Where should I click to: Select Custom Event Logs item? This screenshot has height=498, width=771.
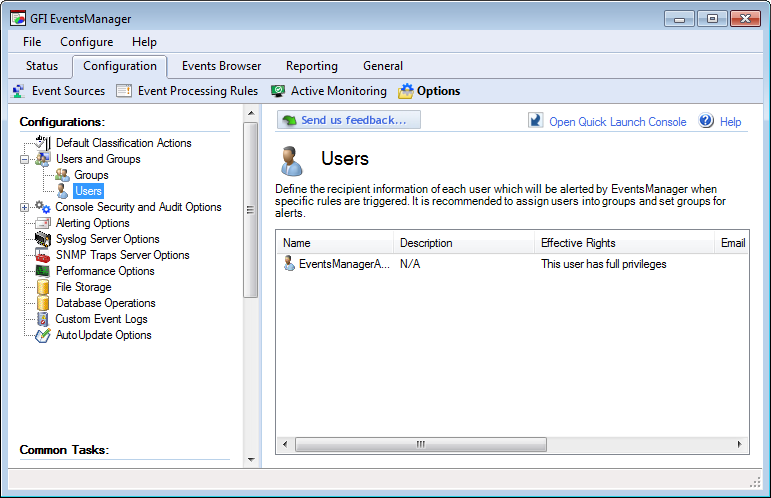coord(101,319)
